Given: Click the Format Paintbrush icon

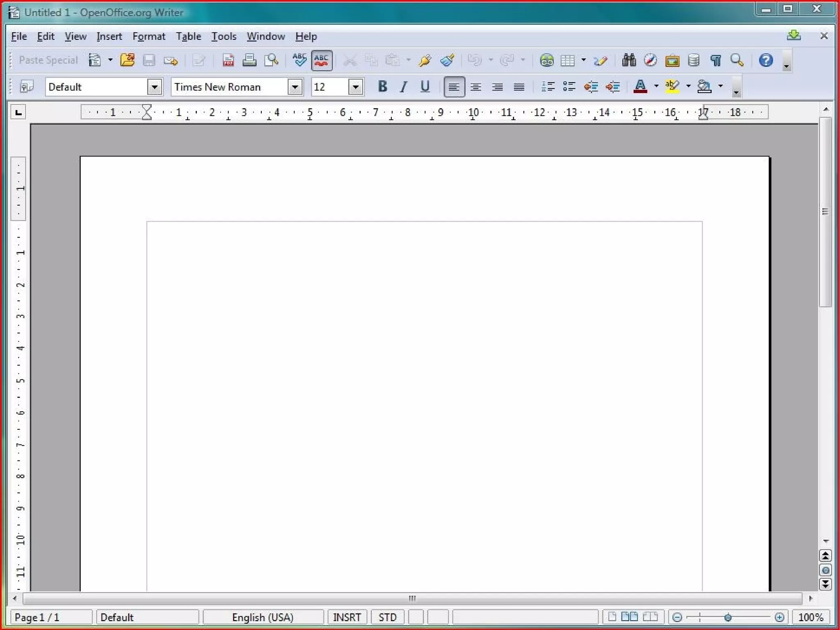Looking at the screenshot, I should [x=447, y=61].
